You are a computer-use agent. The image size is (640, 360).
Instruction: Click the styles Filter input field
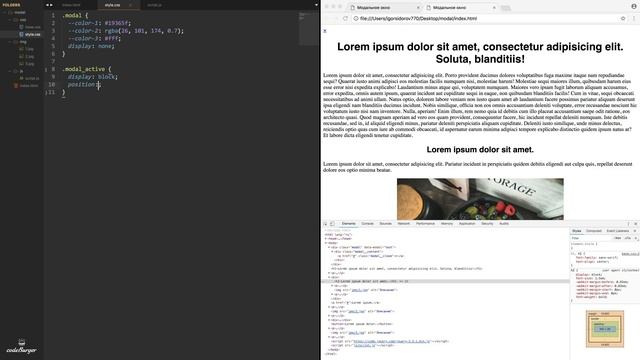592,238
